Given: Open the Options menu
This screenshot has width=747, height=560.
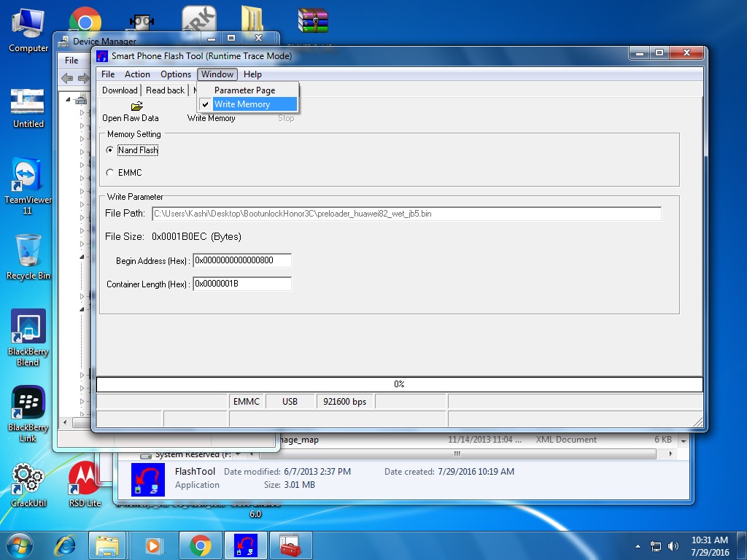Looking at the screenshot, I should 176,74.
